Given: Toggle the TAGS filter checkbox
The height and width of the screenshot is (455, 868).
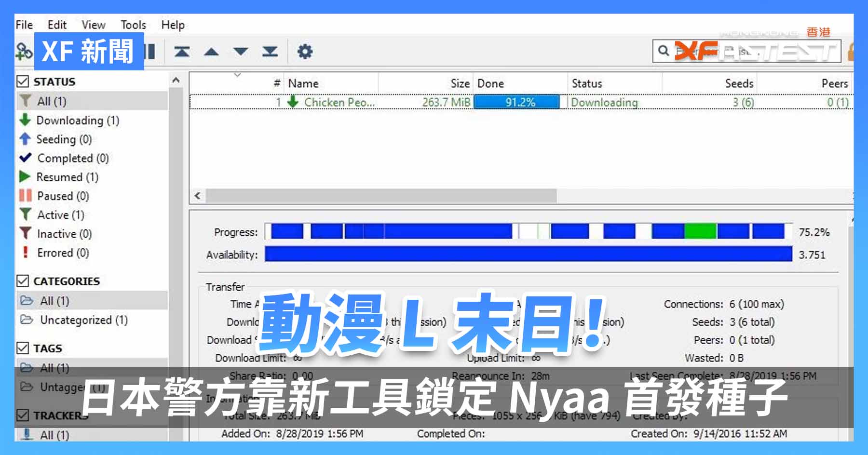Looking at the screenshot, I should point(23,348).
